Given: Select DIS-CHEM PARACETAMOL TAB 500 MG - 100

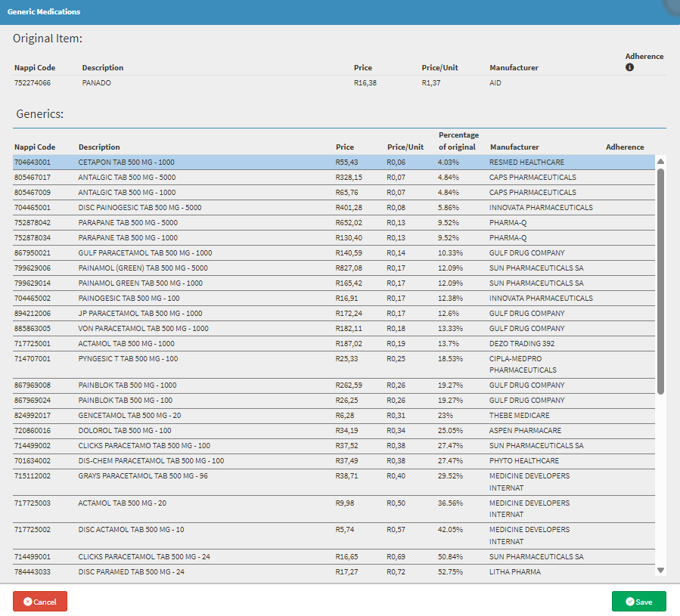Looking at the screenshot, I should point(151,461).
